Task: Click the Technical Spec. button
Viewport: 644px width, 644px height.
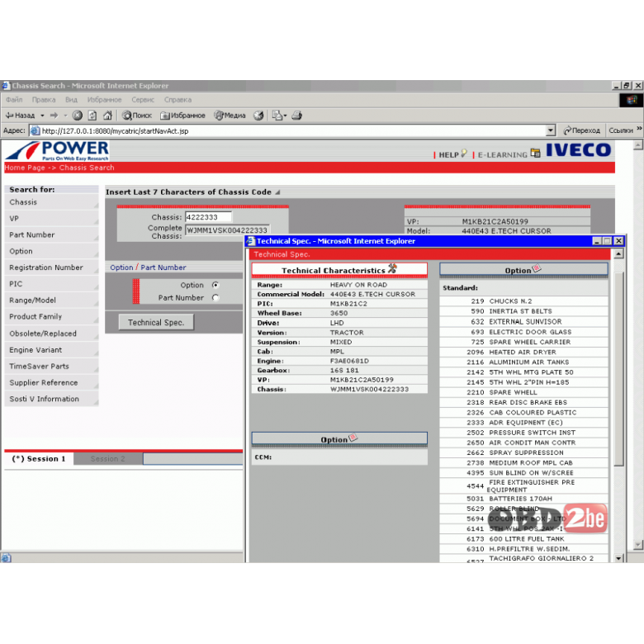Action: [x=156, y=322]
